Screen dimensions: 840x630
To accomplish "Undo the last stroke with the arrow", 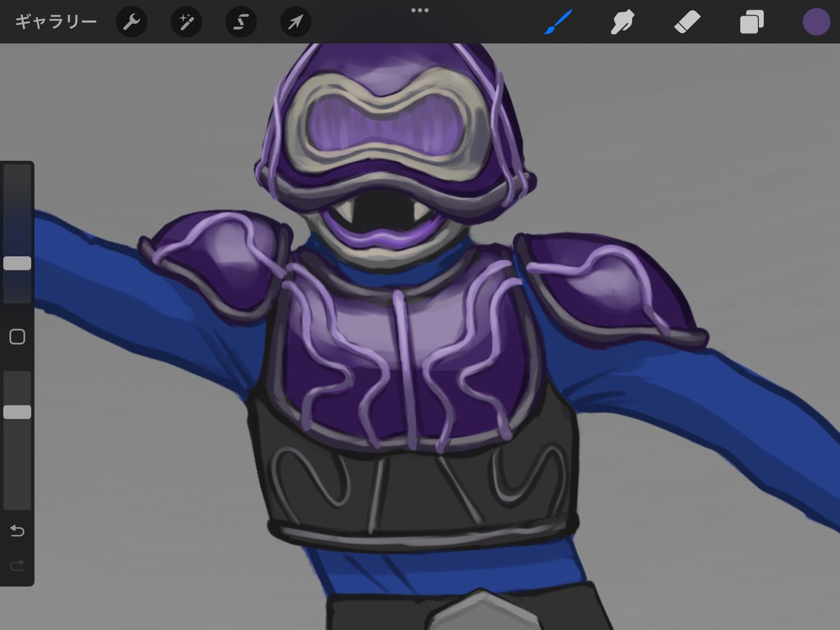I will tap(17, 531).
